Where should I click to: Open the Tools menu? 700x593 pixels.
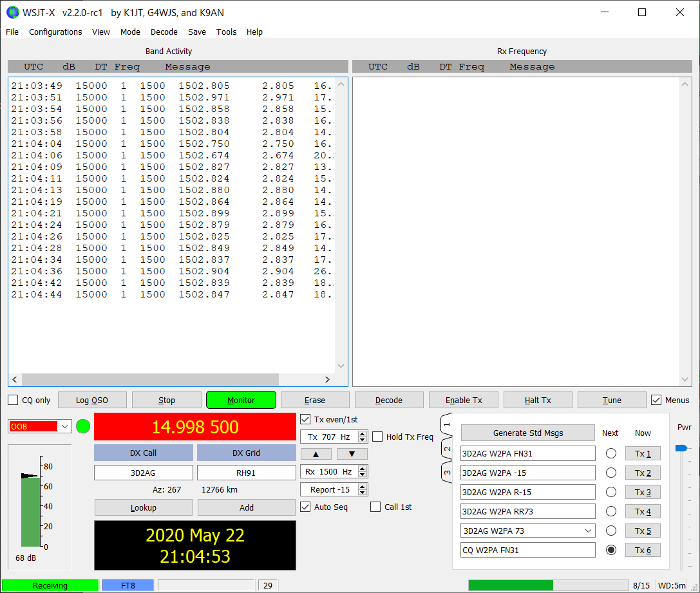(226, 32)
